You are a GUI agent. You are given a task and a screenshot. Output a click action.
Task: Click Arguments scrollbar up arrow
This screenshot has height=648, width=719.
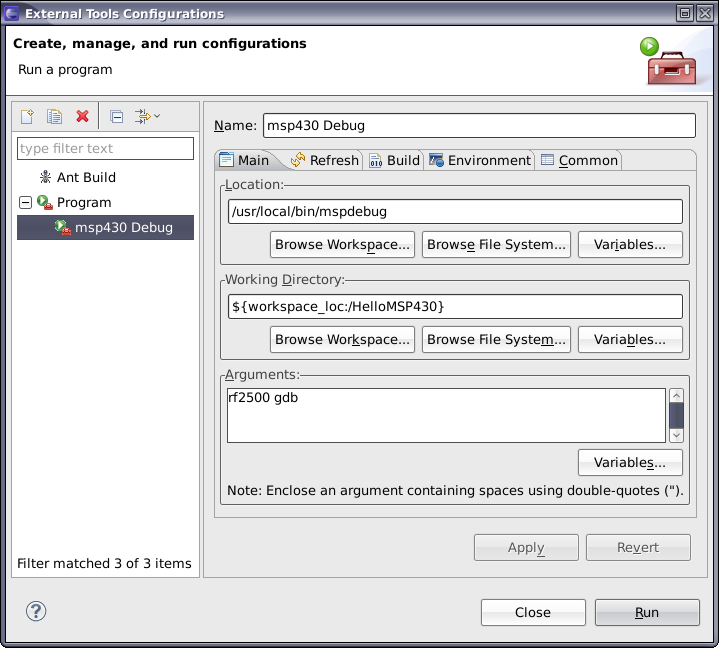click(x=676, y=395)
